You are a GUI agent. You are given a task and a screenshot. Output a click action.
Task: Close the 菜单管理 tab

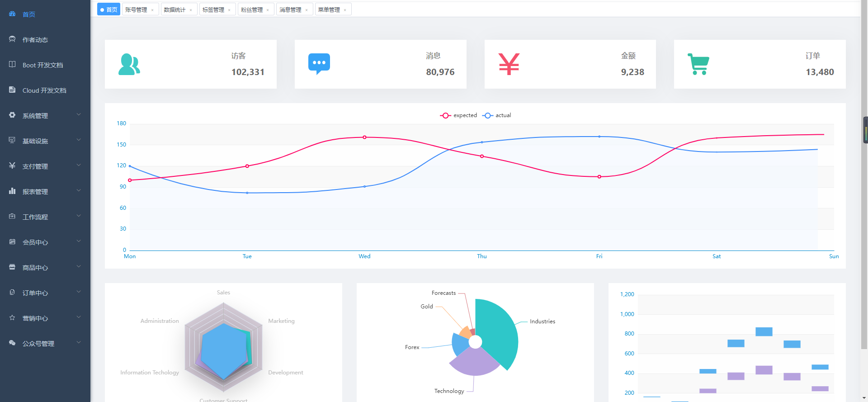point(345,10)
